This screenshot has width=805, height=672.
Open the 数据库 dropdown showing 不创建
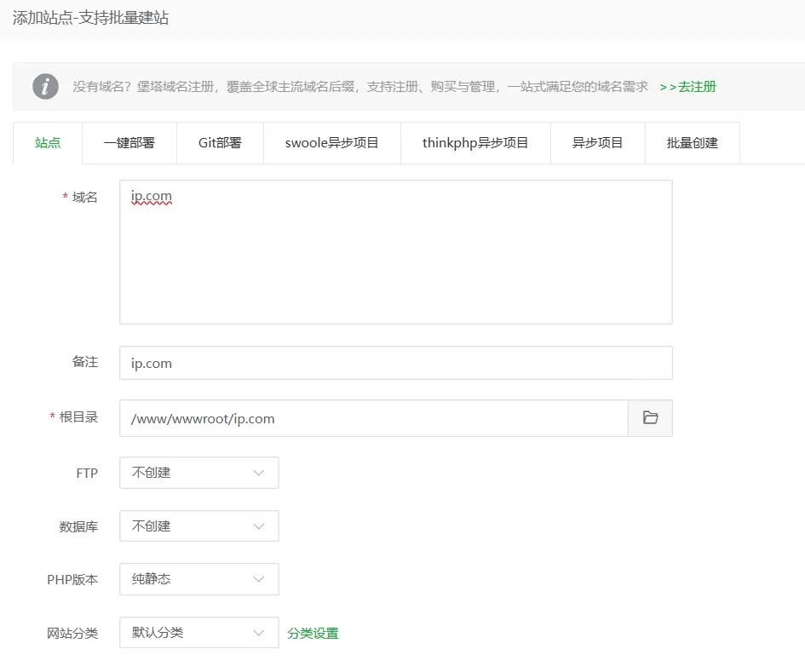coord(199,526)
